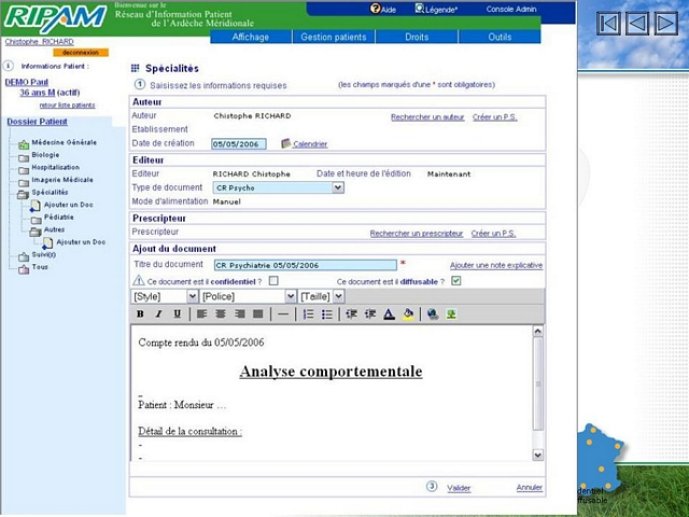Toggle bold formatting in the editor
The image size is (689, 517).
pyautogui.click(x=140, y=314)
